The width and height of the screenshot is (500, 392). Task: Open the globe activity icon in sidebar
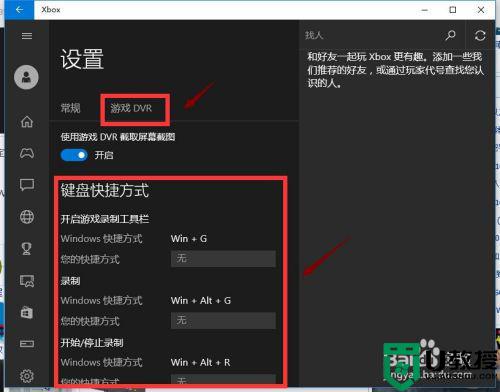pos(27,217)
